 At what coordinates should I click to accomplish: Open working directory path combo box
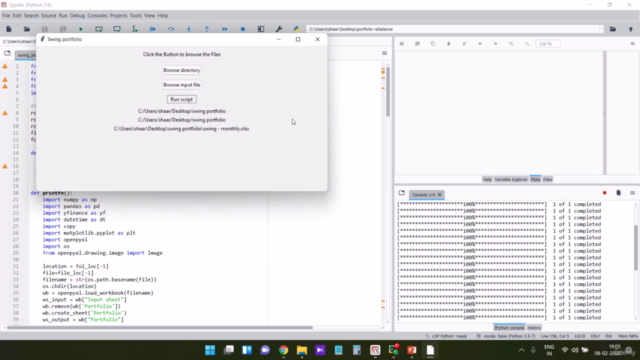455,29
